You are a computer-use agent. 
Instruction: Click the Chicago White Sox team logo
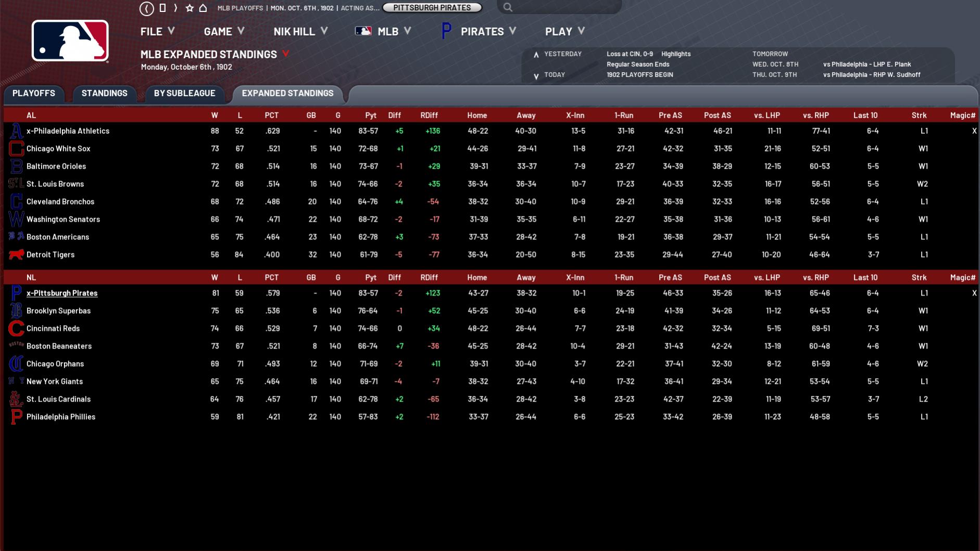pyautogui.click(x=16, y=149)
